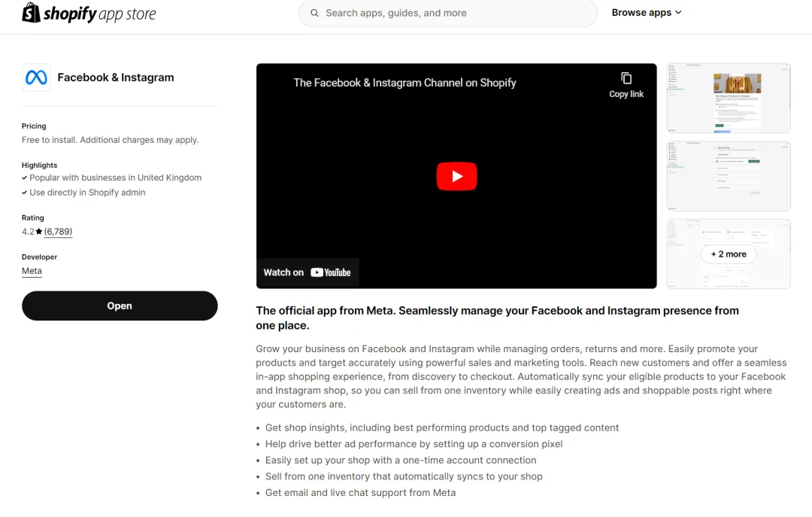Screen dimensions: 812x517
Task: Click the checkmark beside 'Popular with businesses'
Action: click(24, 178)
